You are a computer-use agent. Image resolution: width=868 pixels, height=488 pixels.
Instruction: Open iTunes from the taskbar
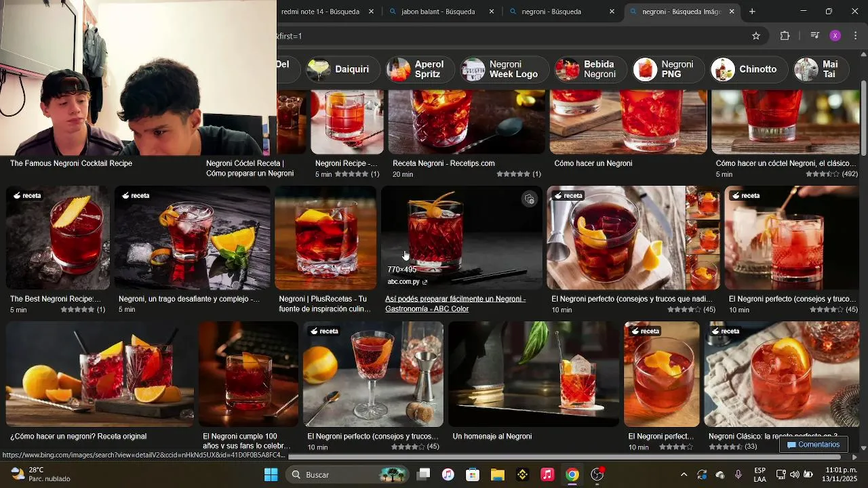click(448, 474)
